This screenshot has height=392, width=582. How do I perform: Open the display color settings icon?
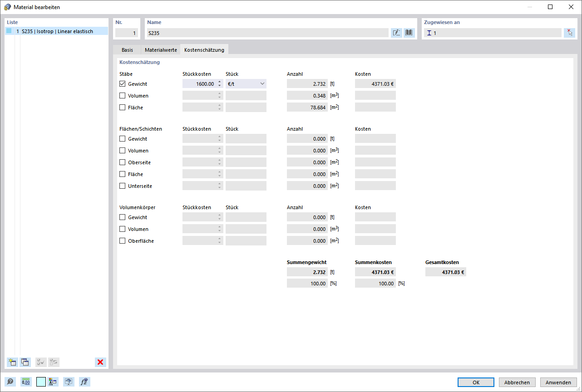click(x=53, y=382)
